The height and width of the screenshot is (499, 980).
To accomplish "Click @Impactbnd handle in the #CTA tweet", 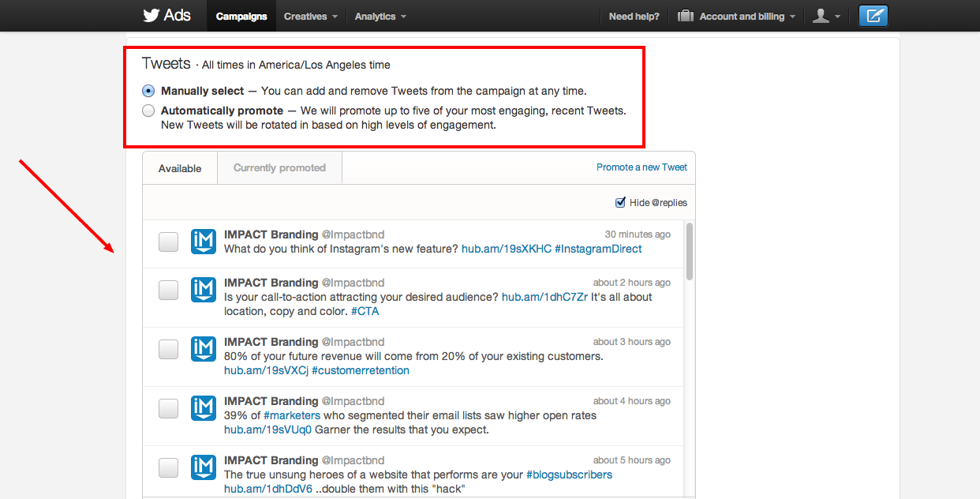I will pyautogui.click(x=353, y=283).
